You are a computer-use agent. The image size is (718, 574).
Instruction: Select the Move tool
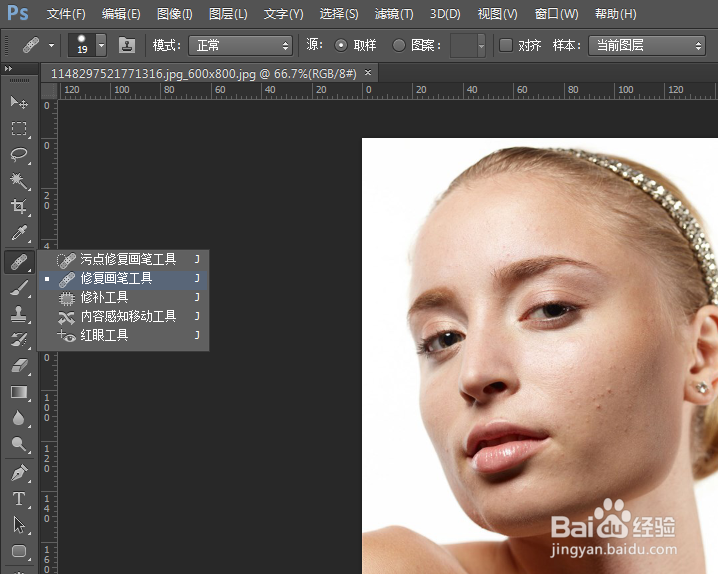click(19, 102)
